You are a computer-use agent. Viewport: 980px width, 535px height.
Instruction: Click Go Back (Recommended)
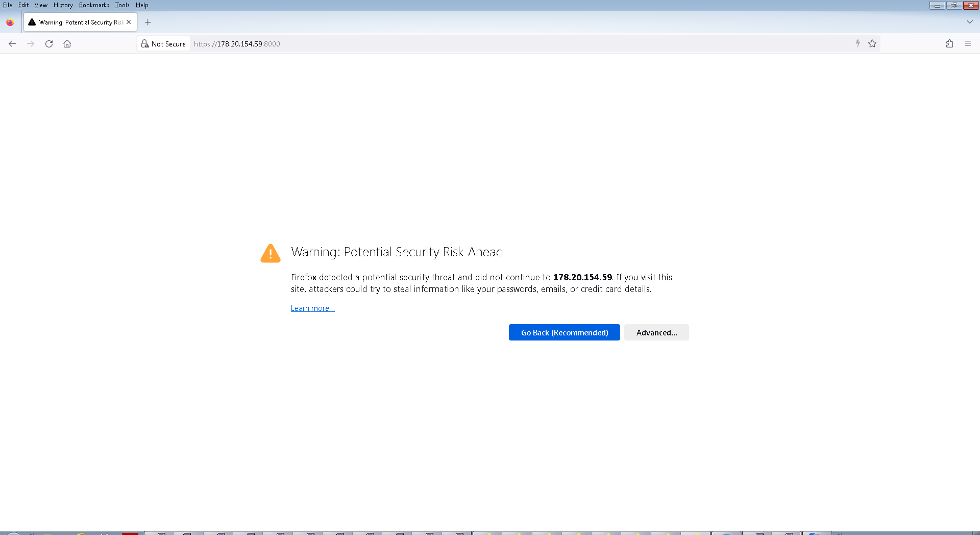pos(564,332)
